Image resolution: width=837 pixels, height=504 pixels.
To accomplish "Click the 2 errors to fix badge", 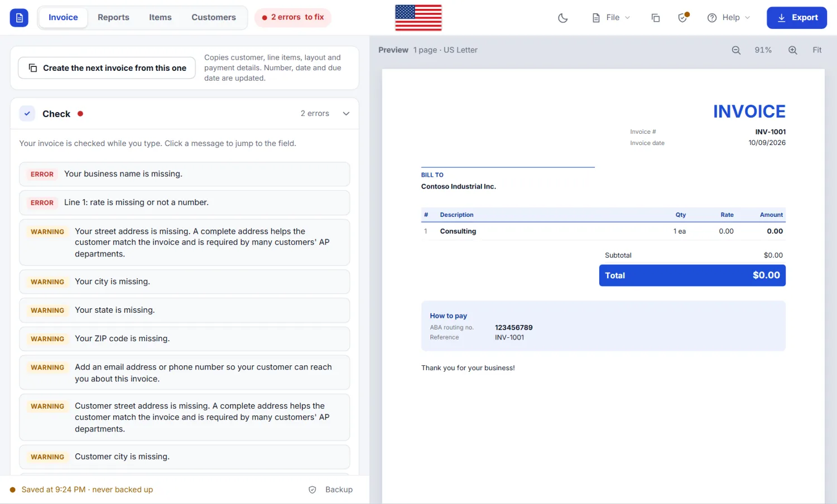I will [x=293, y=18].
